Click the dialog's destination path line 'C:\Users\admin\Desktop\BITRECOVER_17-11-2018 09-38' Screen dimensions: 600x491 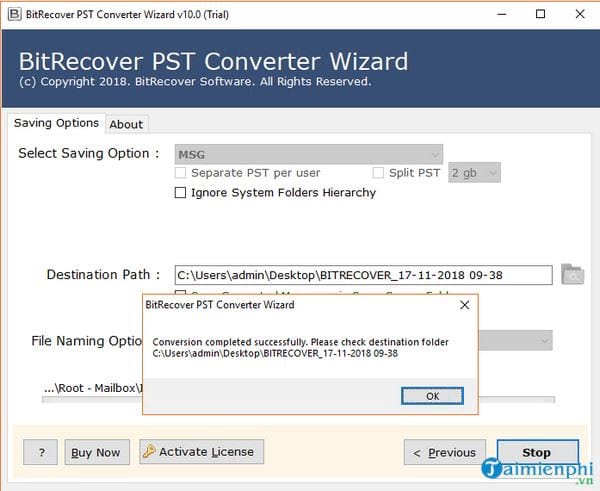point(275,353)
